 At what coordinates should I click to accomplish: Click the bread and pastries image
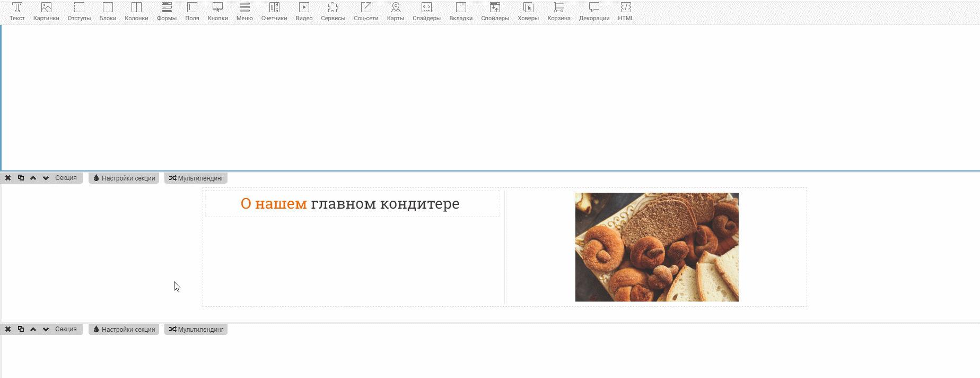(657, 247)
